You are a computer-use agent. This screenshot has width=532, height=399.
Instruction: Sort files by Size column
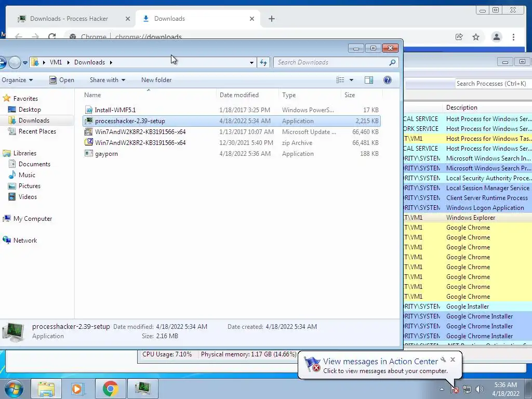coord(362,95)
